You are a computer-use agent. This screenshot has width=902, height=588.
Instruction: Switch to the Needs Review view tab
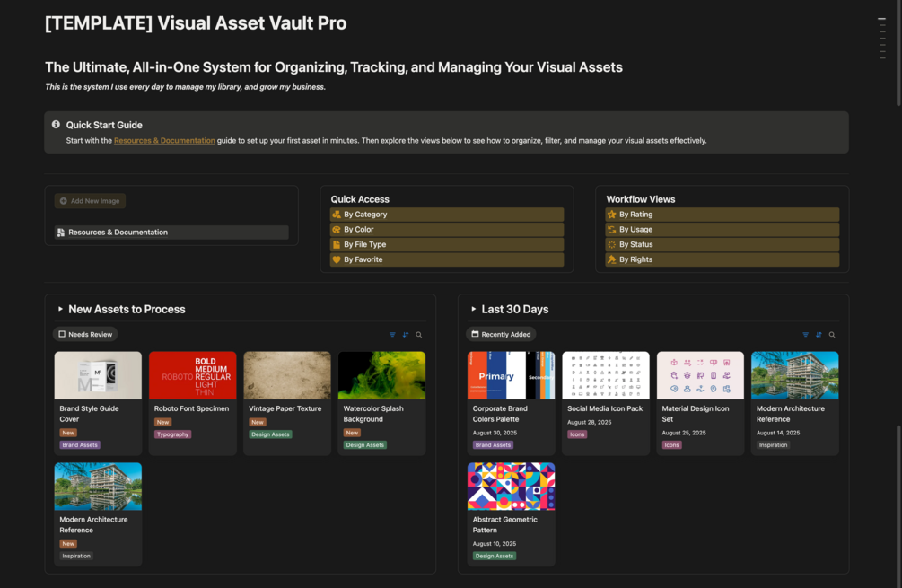point(85,334)
